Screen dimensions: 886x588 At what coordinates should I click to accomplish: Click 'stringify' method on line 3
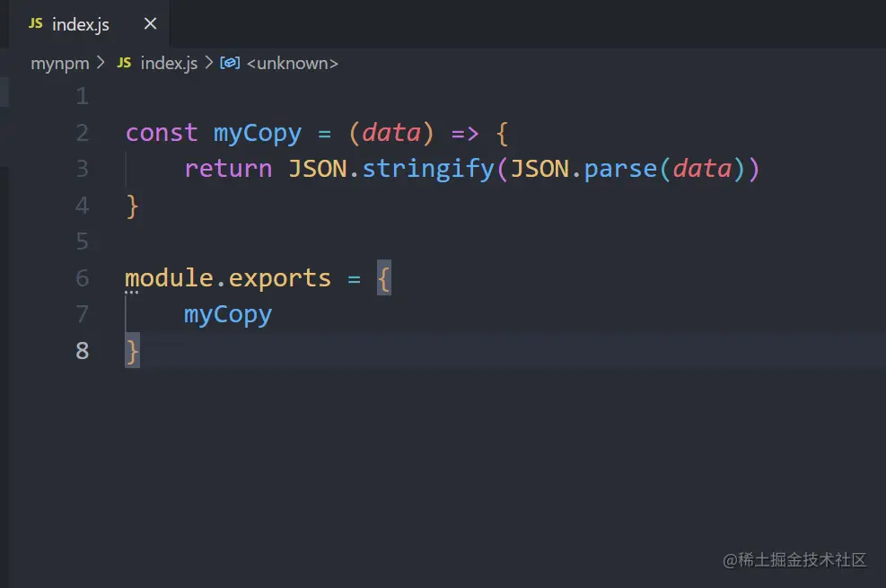tap(428, 170)
